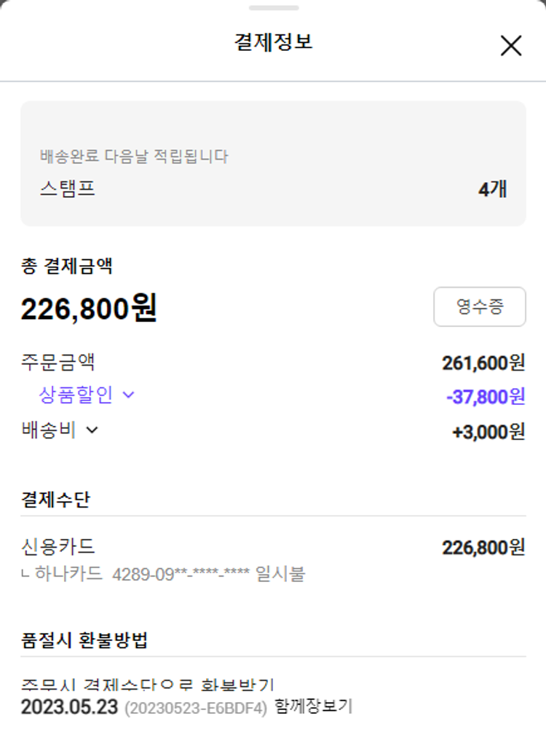Click the 배송완료 다음날 적립됩니다 notice
Screen dimensions: 546x756
tap(134, 156)
